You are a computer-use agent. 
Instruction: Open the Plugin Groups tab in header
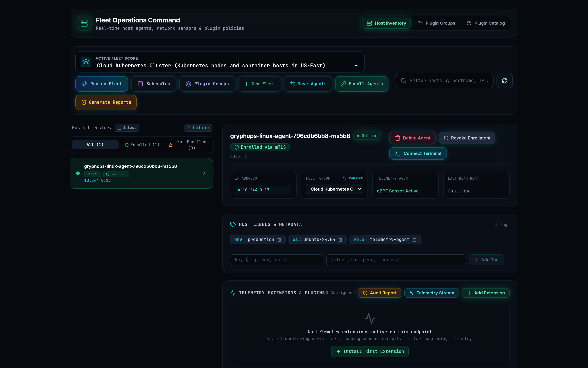click(x=436, y=23)
